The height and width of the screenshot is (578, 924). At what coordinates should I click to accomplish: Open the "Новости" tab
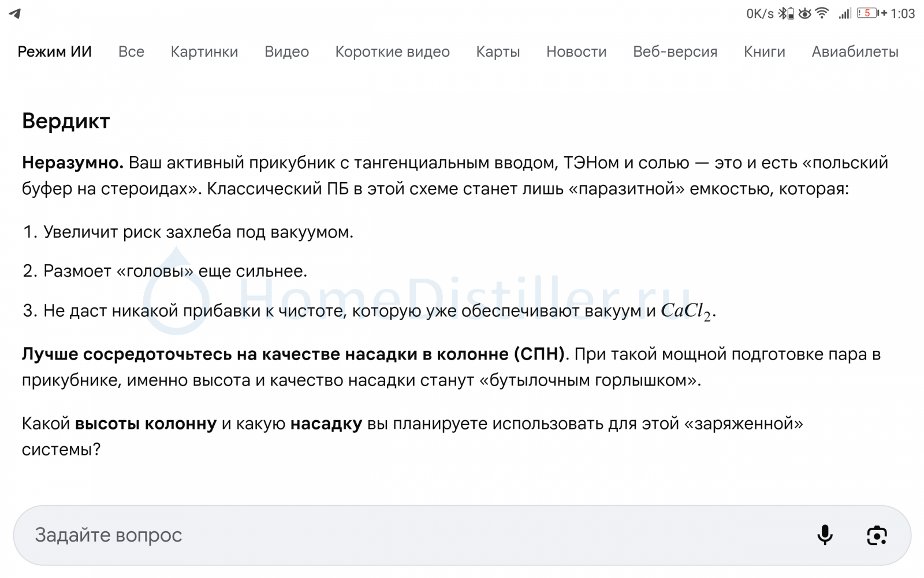pyautogui.click(x=576, y=52)
